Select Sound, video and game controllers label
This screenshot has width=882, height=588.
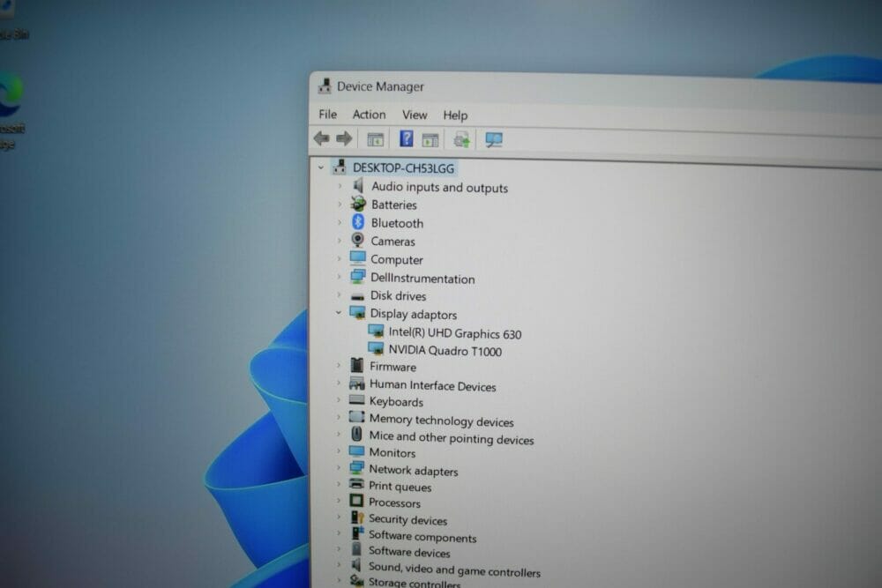[x=454, y=569]
